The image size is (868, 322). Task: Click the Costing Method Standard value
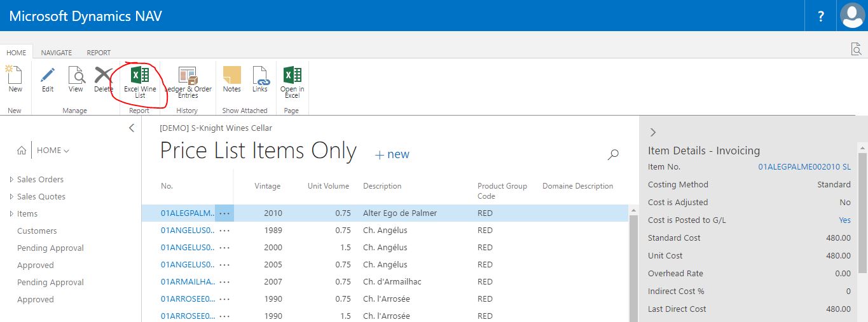click(x=834, y=185)
